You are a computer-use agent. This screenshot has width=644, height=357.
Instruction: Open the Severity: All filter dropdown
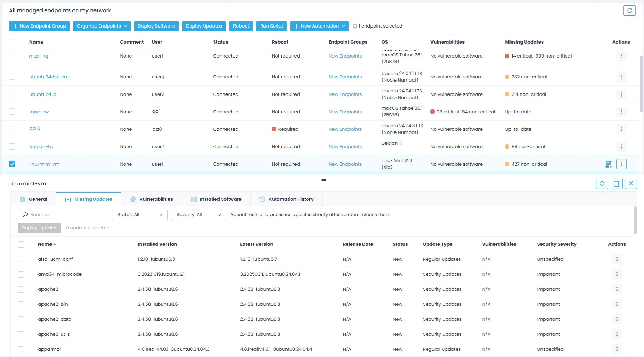(199, 215)
